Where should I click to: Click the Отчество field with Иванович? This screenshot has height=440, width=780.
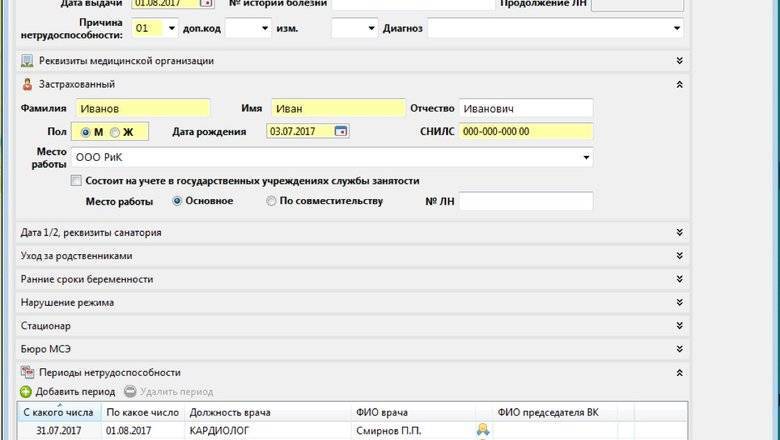(526, 108)
